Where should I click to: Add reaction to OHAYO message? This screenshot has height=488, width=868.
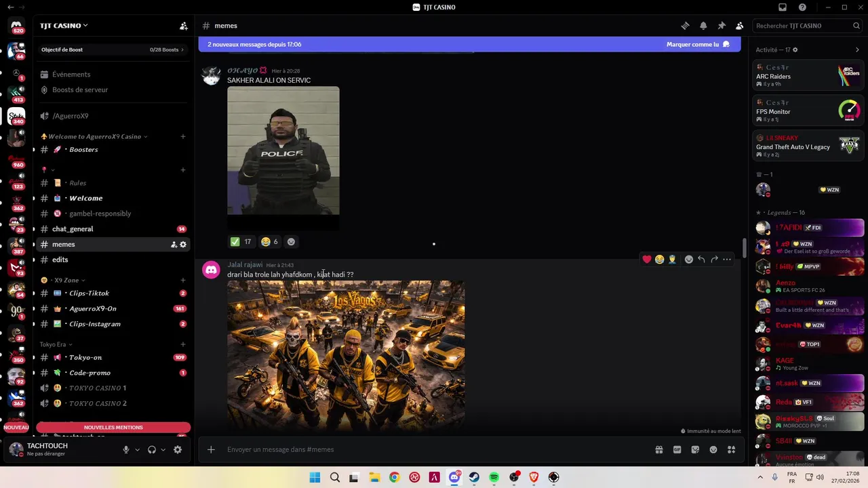291,241
